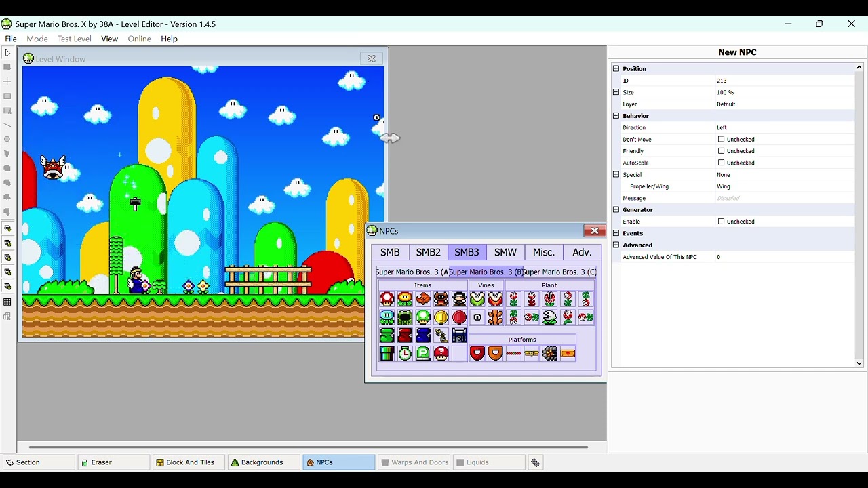Viewport: 868px width, 488px height.
Task: Edit the ID value 213
Action: pos(785,81)
